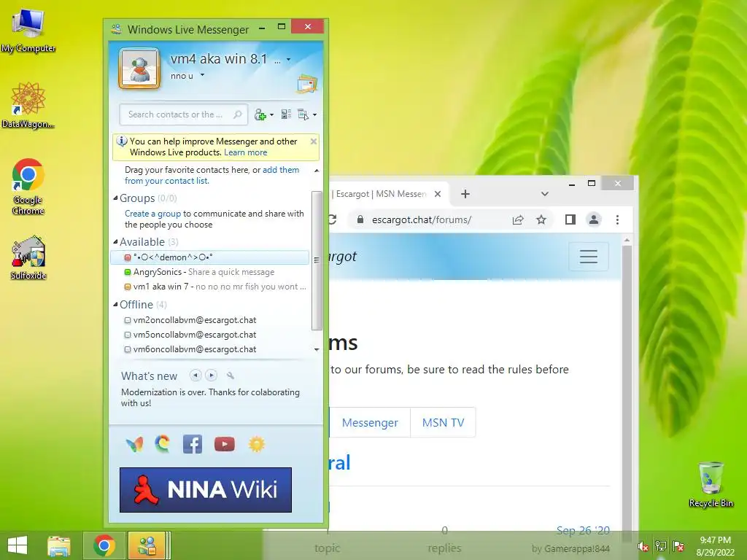This screenshot has height=560, width=747.
Task: Open the Sulfoxide desktop icon
Action: click(28, 257)
